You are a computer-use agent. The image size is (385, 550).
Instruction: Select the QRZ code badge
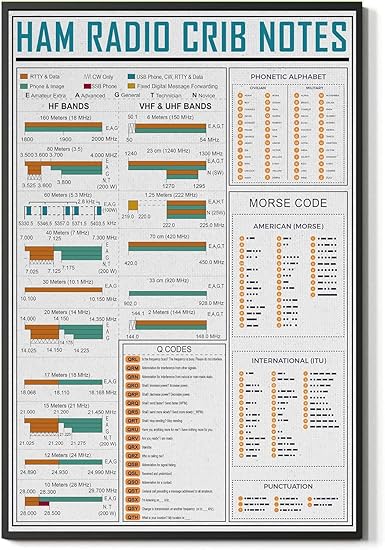(x=133, y=456)
